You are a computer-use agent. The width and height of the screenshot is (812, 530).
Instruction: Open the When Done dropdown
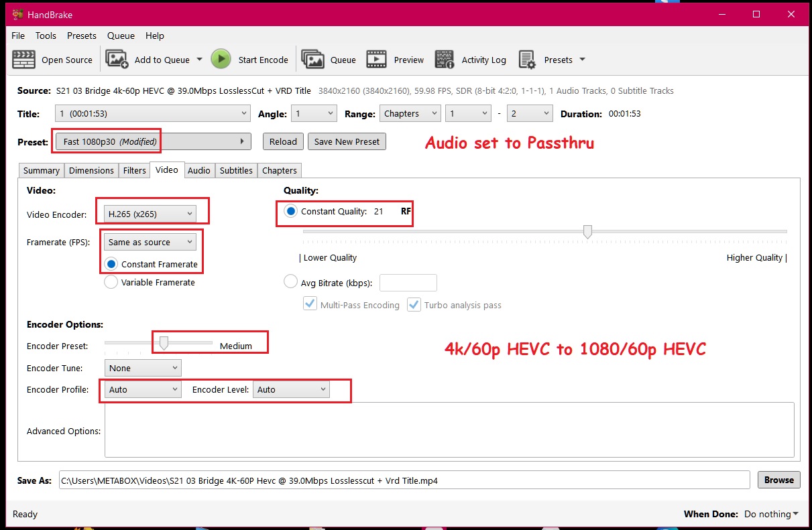[x=771, y=514]
